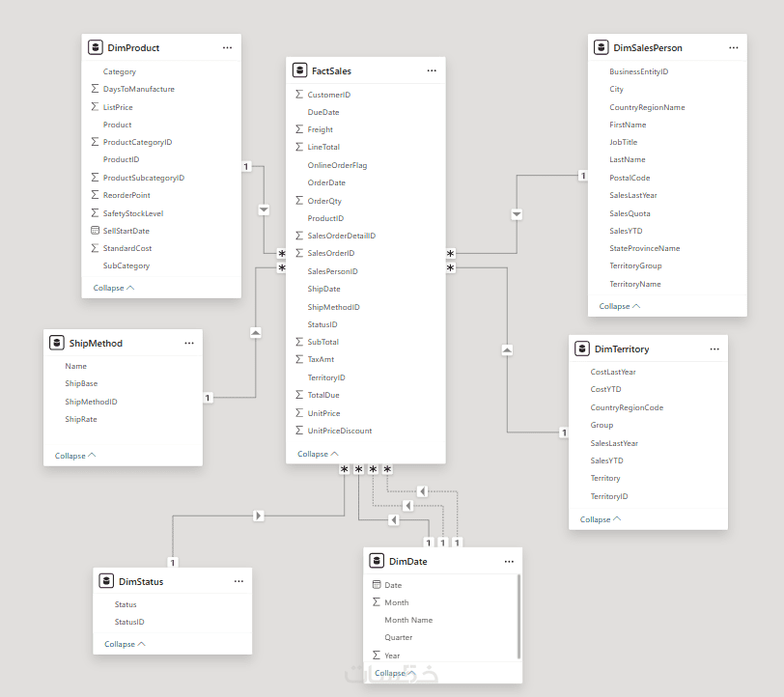
Task: Open the DimProduct more options menu
Action: pyautogui.click(x=227, y=47)
